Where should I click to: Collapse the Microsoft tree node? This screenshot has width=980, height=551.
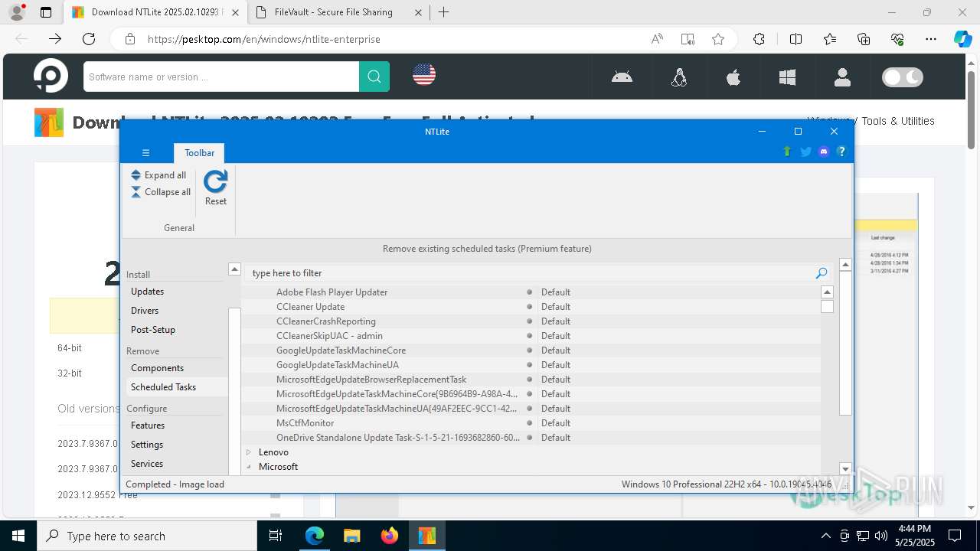click(x=249, y=467)
